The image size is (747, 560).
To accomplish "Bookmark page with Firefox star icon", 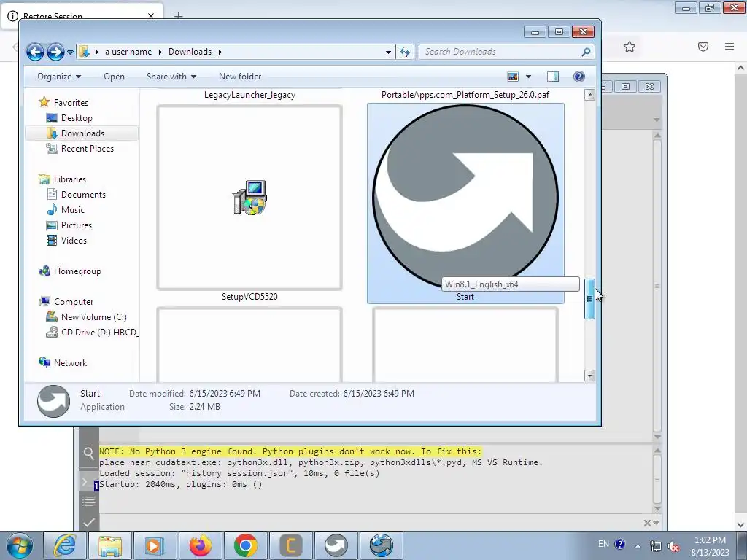I will (x=630, y=47).
